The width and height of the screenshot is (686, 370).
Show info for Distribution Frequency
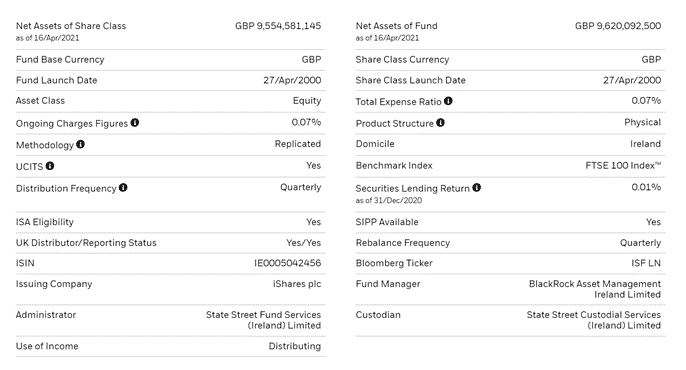pos(123,188)
